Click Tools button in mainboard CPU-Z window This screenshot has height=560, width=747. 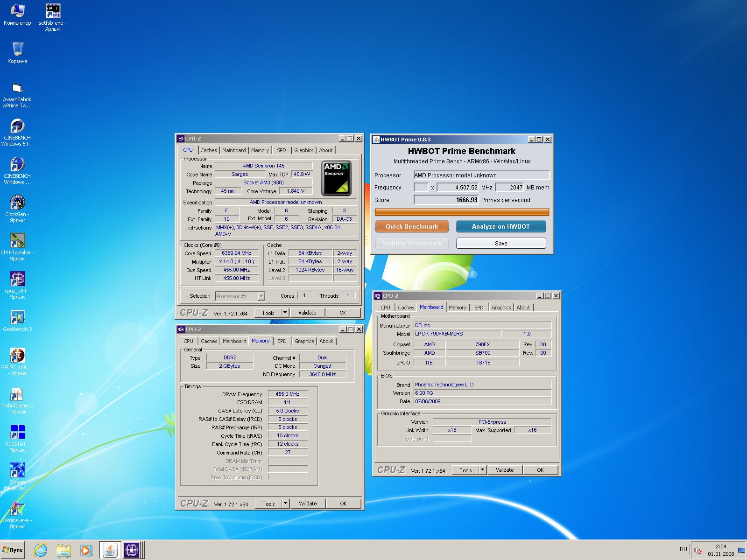pos(465,470)
